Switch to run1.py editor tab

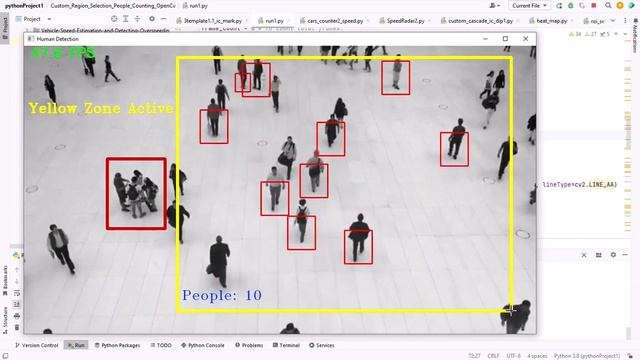271,20
